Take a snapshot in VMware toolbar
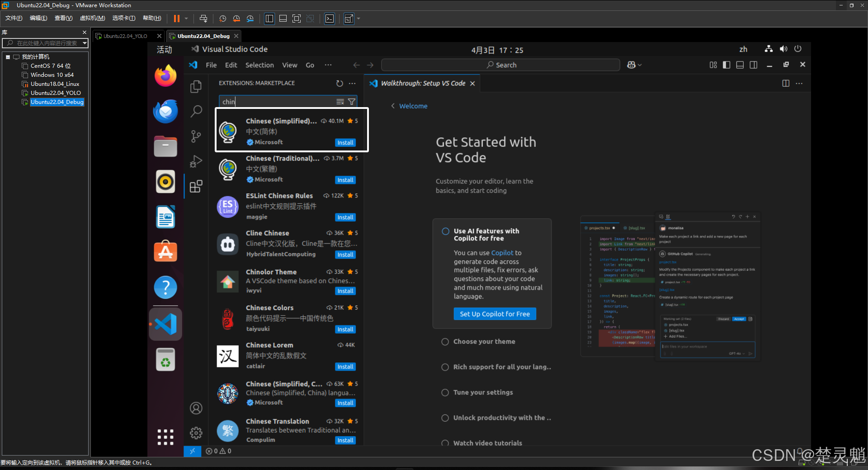Image resolution: width=868 pixels, height=470 pixels. tap(222, 19)
